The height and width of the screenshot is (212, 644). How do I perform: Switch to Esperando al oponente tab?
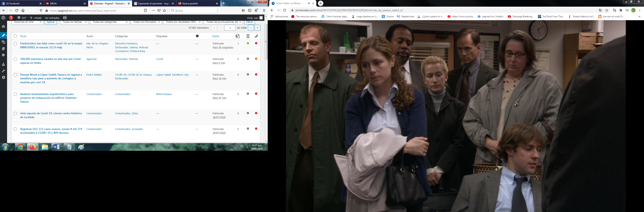[x=154, y=4]
